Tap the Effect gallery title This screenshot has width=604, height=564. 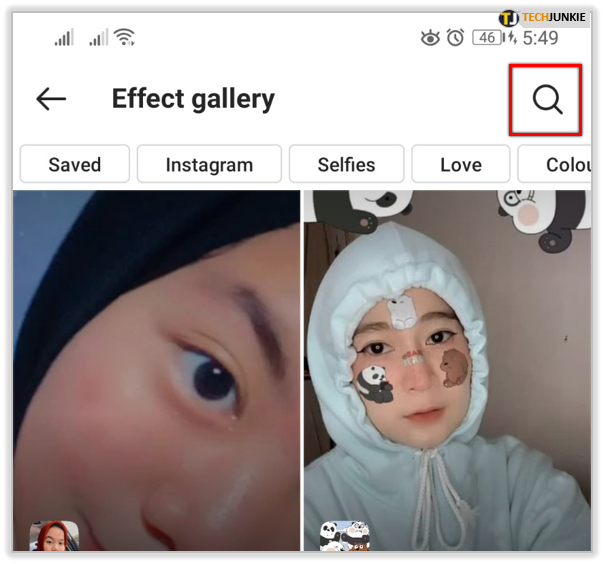coord(193,99)
